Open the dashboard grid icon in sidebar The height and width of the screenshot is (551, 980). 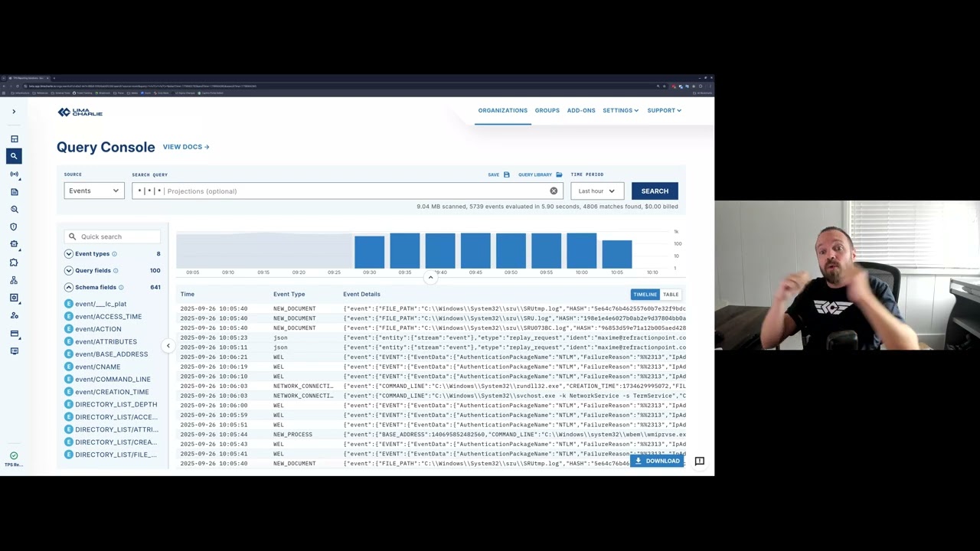tap(14, 139)
